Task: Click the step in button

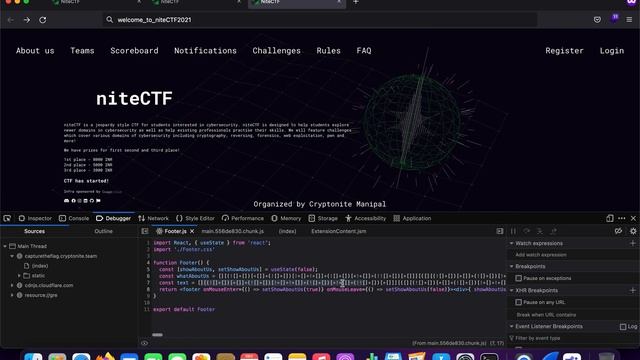Action: coord(540,231)
